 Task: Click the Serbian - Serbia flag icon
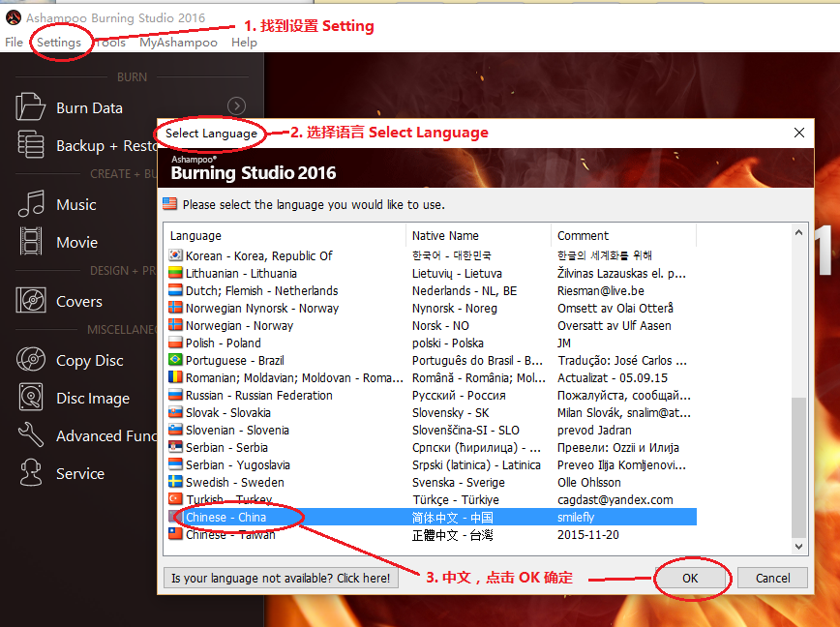pyautogui.click(x=175, y=447)
